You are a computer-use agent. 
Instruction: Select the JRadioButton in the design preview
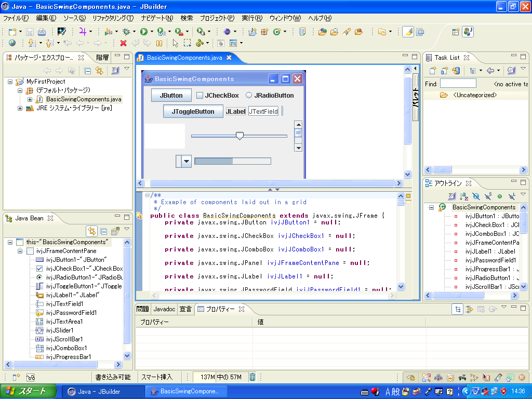tap(249, 95)
